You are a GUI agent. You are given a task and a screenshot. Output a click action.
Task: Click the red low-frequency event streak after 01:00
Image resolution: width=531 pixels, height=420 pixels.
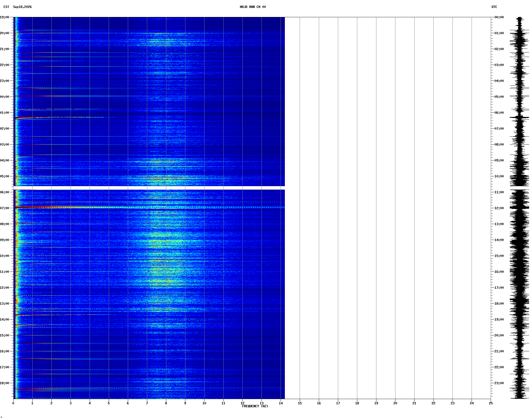[x=61, y=117]
